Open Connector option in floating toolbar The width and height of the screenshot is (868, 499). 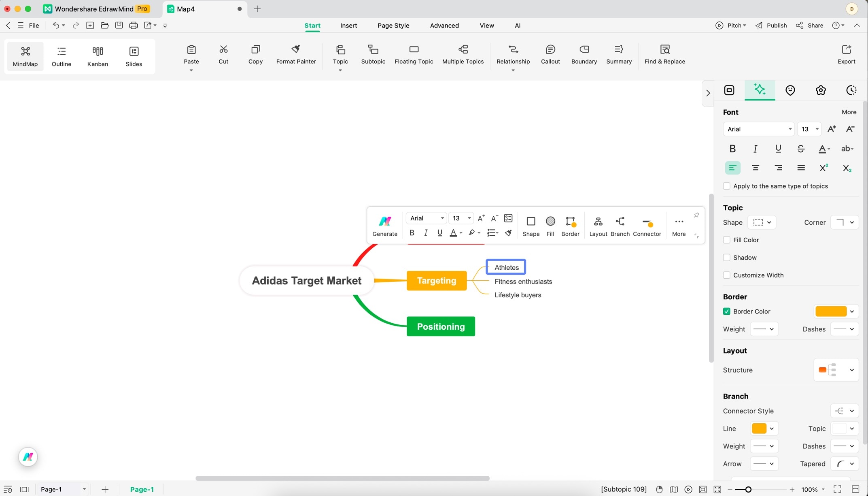pyautogui.click(x=647, y=226)
